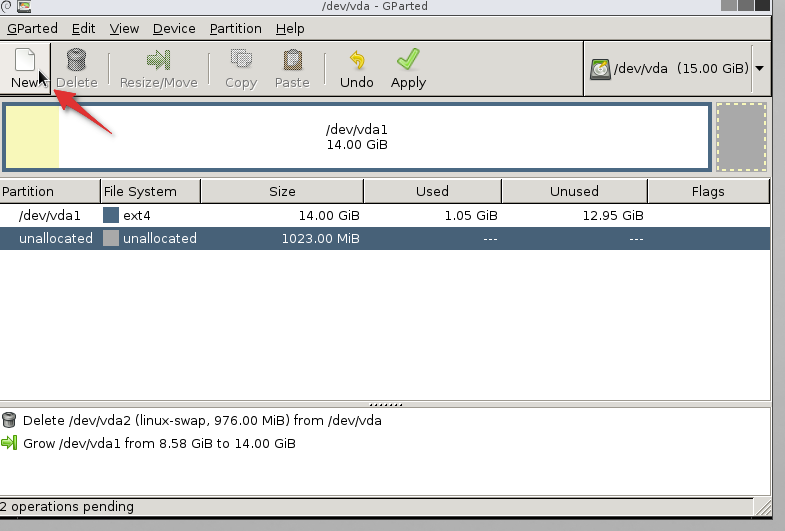Open the View menu
The height and width of the screenshot is (531, 785).
point(124,29)
